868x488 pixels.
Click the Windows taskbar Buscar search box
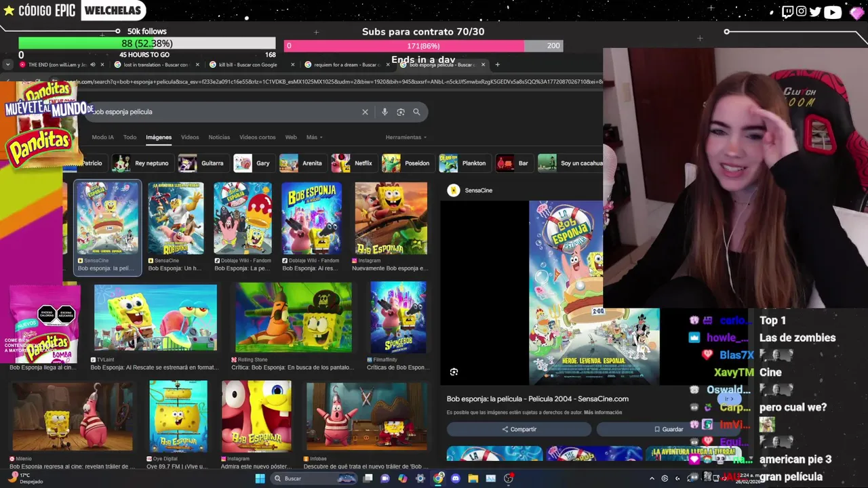313,479
